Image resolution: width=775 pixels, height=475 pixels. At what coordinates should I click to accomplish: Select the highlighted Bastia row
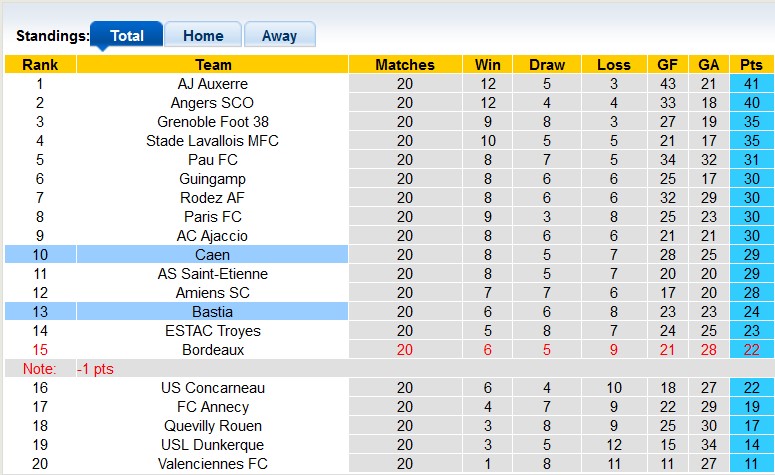coord(213,312)
